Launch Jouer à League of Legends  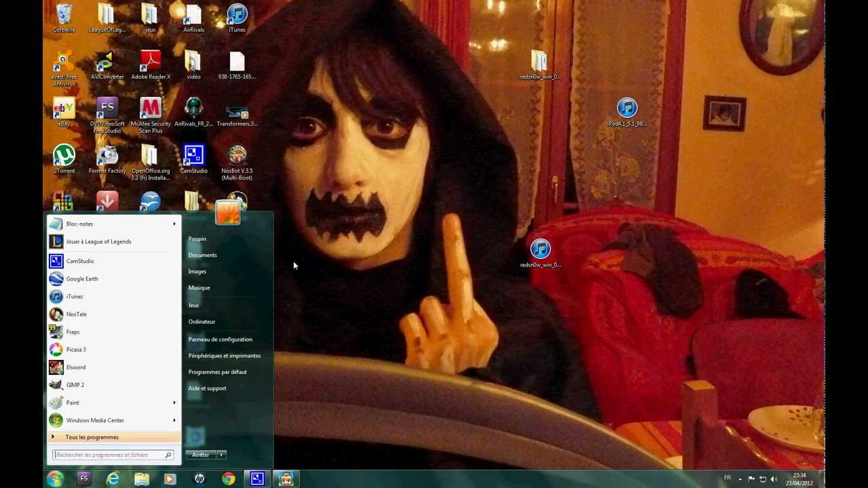(114, 241)
